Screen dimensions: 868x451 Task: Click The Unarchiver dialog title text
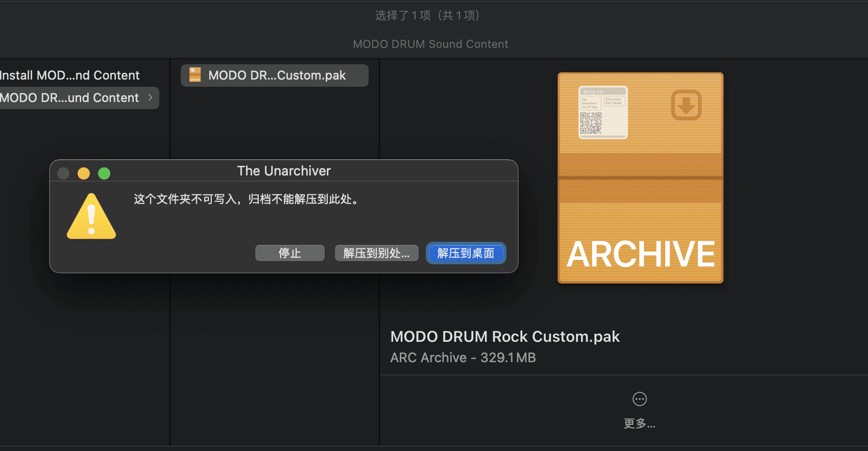click(284, 171)
